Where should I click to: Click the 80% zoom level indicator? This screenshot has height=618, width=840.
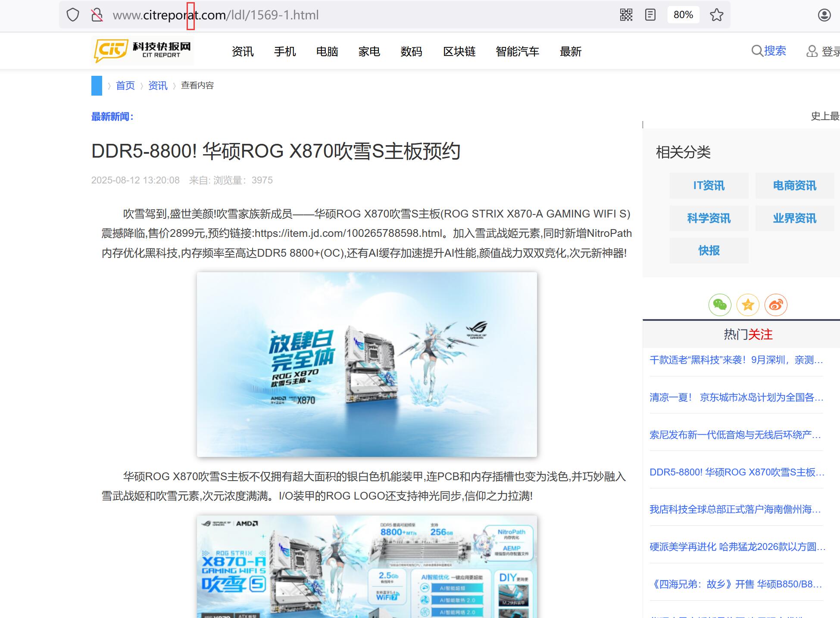683,15
